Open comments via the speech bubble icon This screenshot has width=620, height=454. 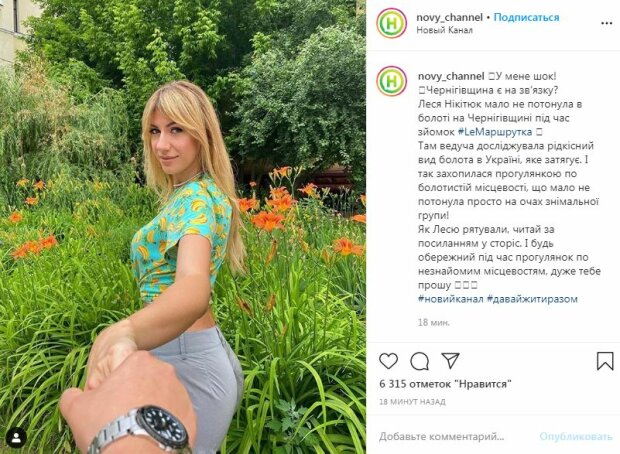click(420, 361)
